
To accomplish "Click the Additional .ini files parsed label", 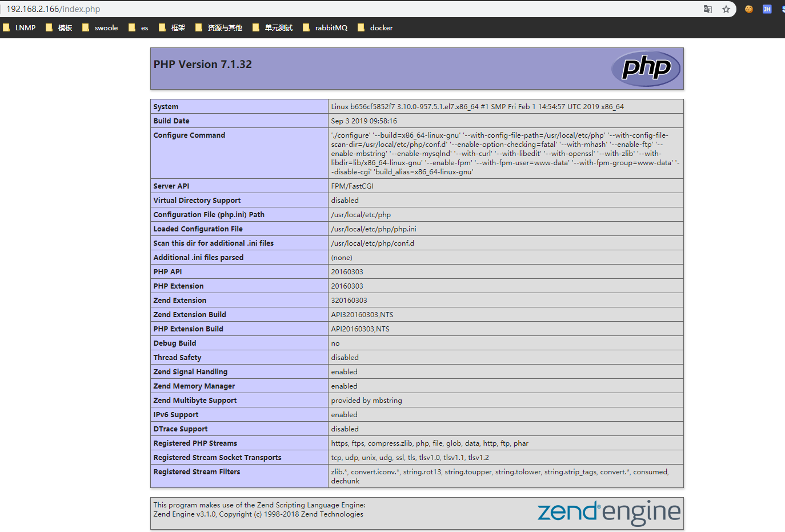I will (x=198, y=258).
